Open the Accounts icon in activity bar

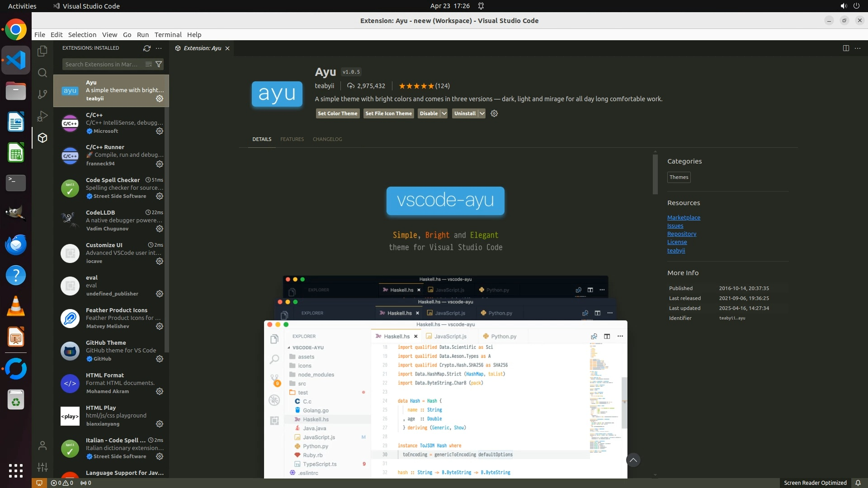click(x=42, y=446)
